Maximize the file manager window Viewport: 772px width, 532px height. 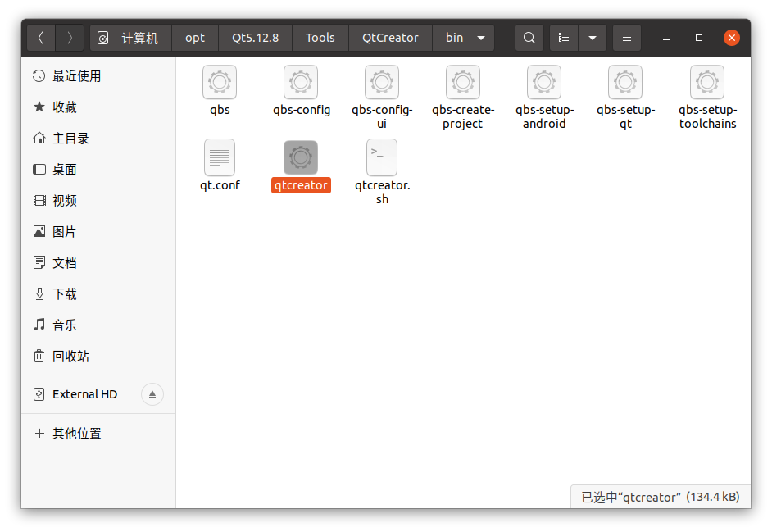[x=698, y=38]
